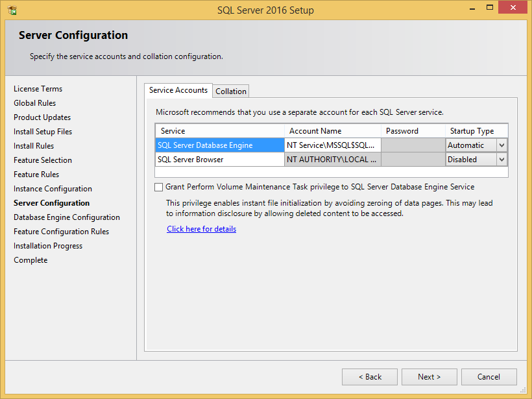
Task: Click Feature Configuration Rules step
Action: pos(62,232)
